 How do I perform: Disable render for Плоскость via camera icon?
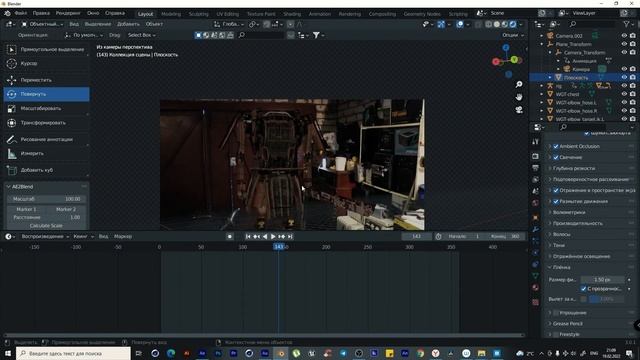633,77
